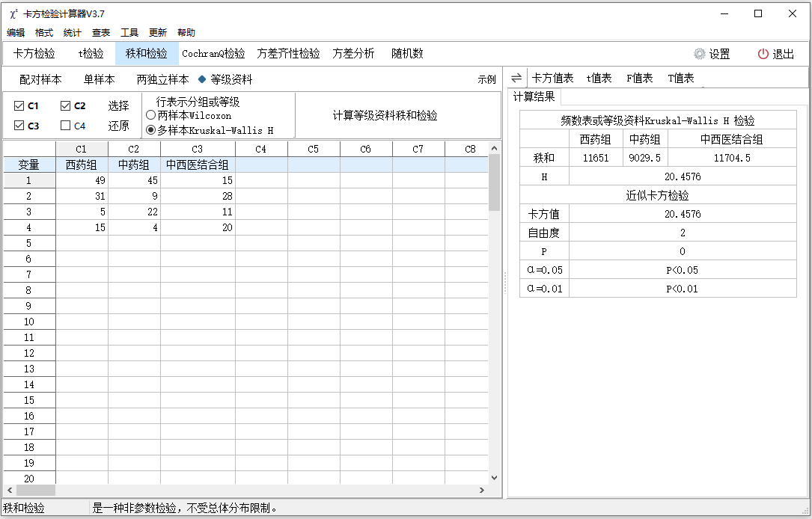
Task: Click the grid's scroll-right arrow
Action: click(482, 490)
